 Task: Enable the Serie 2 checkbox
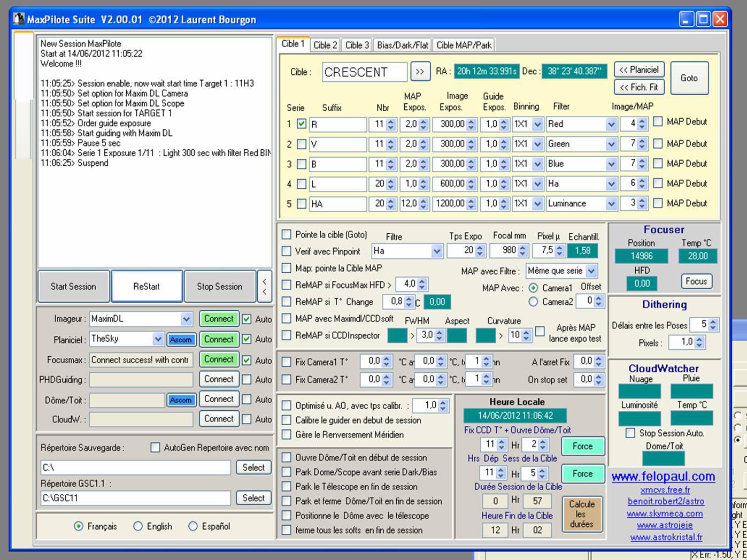click(x=302, y=144)
